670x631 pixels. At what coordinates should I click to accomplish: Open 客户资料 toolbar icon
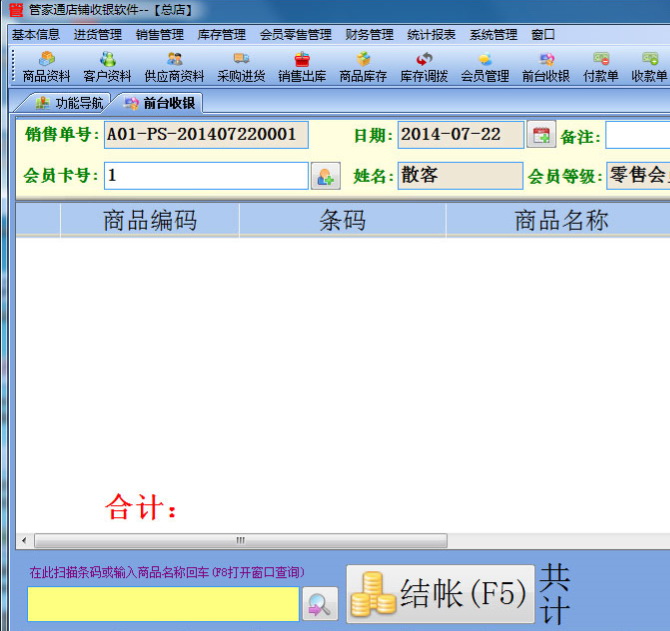coord(107,67)
